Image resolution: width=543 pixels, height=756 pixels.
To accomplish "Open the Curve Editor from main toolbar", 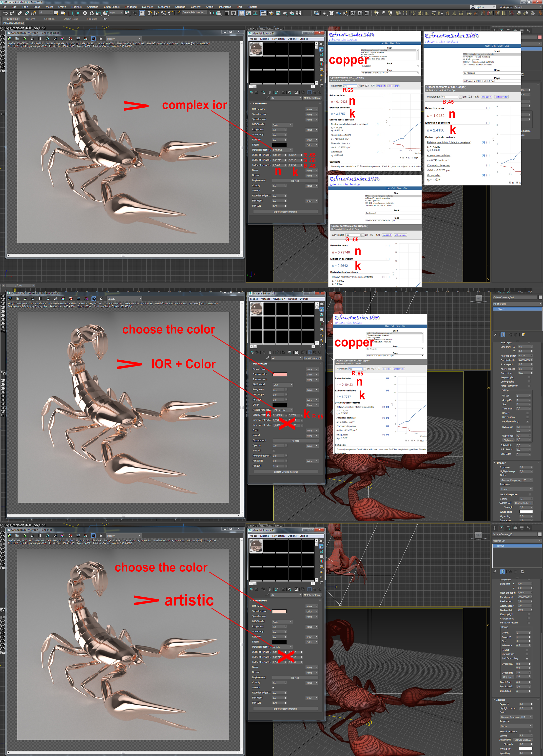I will coord(249,13).
